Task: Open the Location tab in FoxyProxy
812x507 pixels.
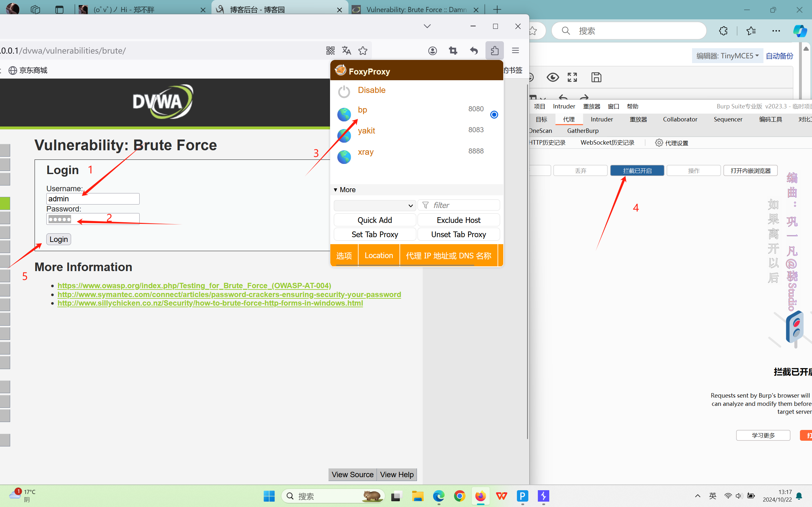Action: click(379, 256)
